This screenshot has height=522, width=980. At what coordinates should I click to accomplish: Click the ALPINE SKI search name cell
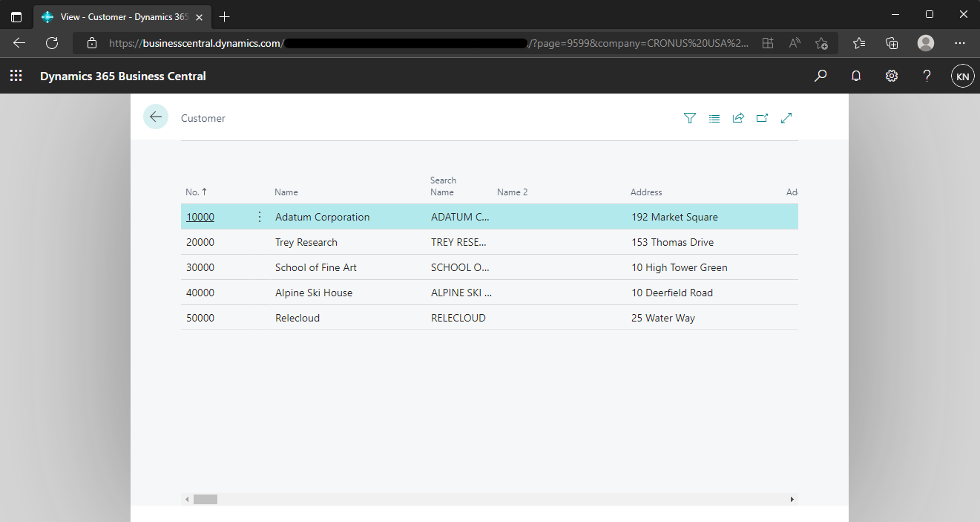point(461,293)
